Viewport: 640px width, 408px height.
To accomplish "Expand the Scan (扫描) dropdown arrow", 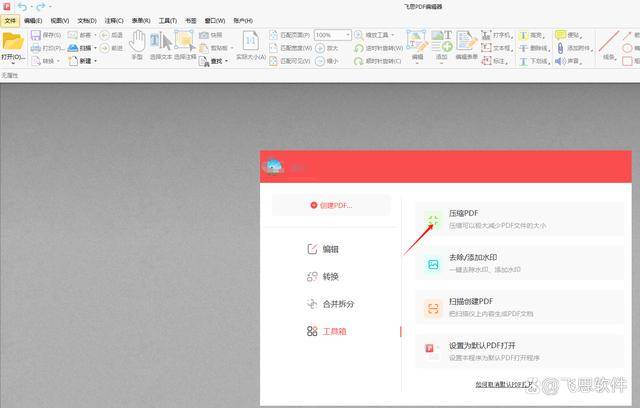I will [96, 48].
